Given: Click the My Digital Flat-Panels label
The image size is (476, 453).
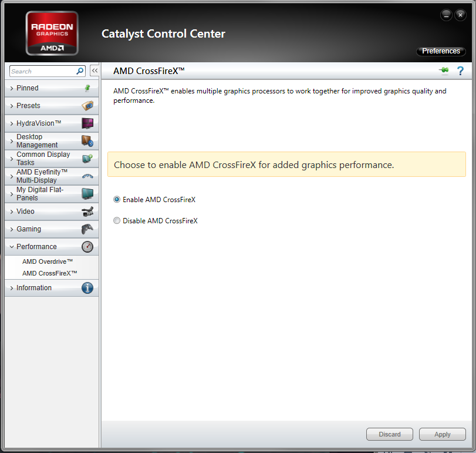Looking at the screenshot, I should [40, 193].
